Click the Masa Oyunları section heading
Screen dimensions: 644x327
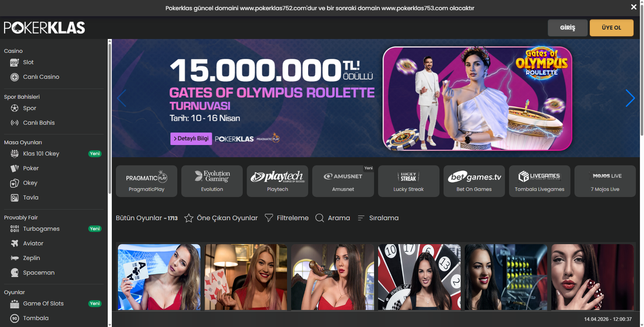coord(23,142)
